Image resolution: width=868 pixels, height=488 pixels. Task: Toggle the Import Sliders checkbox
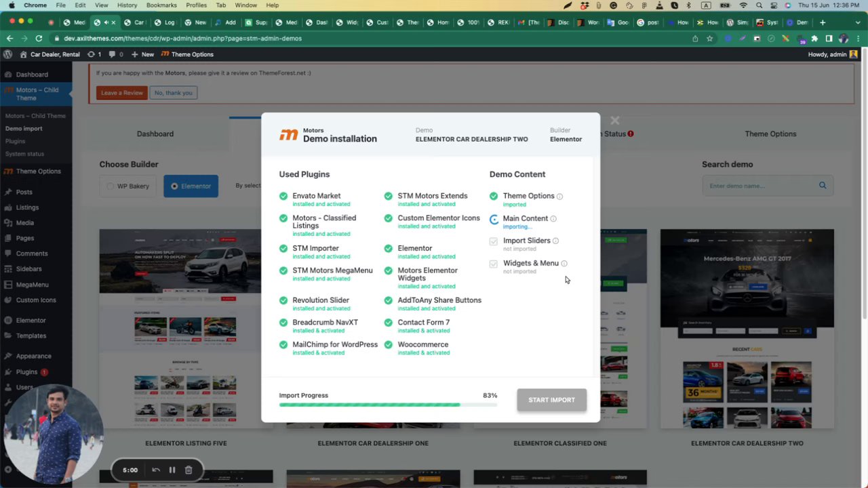493,241
